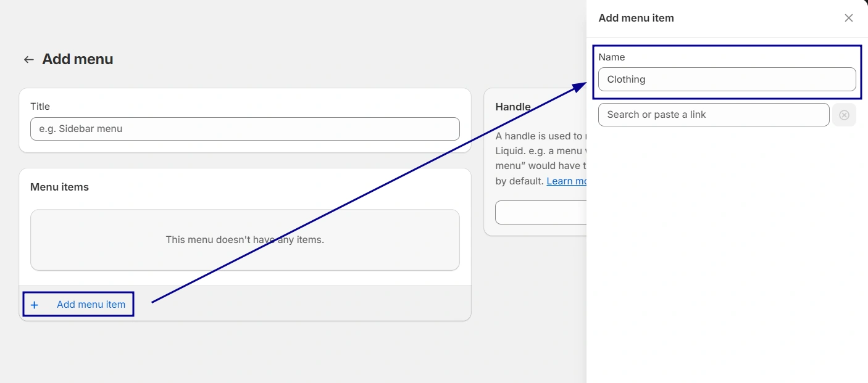Screen dimensions: 868x383
Task: Click the Name label in side panel
Action: [x=612, y=57]
